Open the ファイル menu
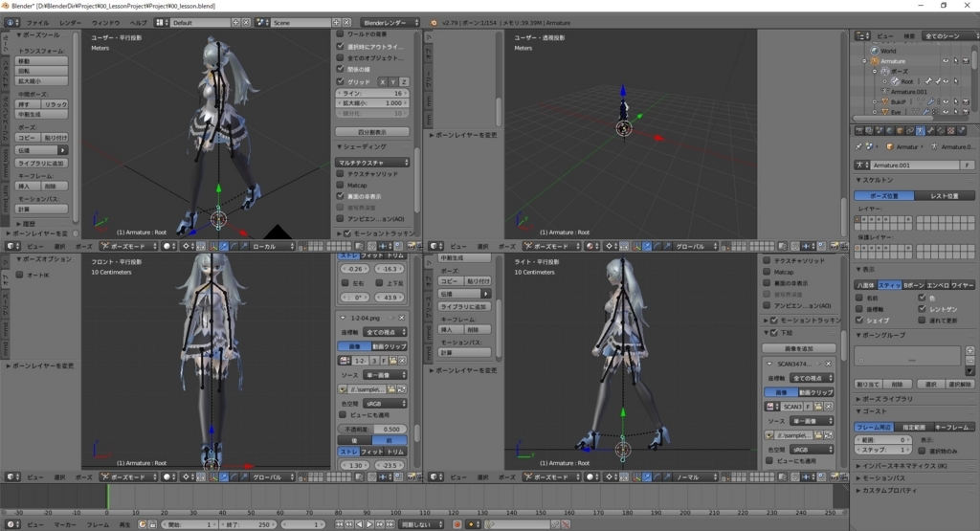 [x=36, y=21]
